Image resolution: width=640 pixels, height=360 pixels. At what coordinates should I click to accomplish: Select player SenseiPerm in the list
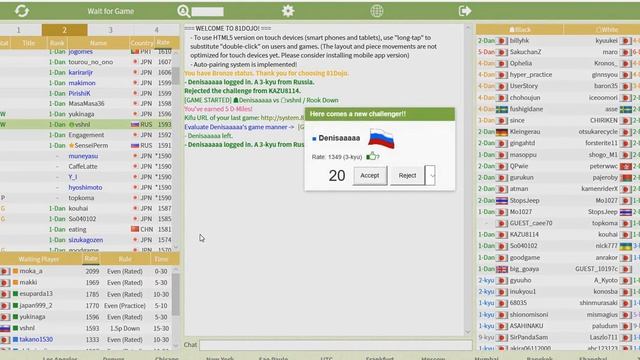(x=91, y=145)
